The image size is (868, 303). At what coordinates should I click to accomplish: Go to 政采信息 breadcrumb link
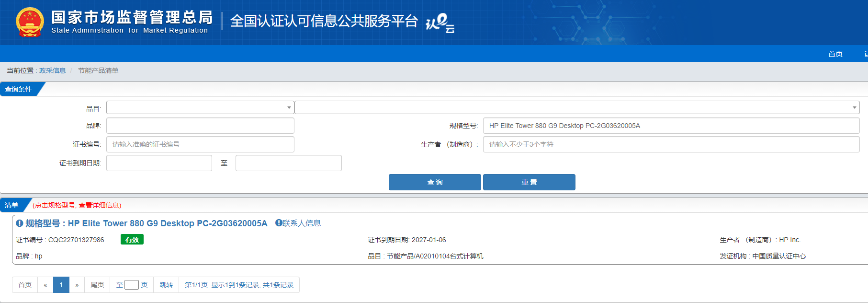[53, 70]
